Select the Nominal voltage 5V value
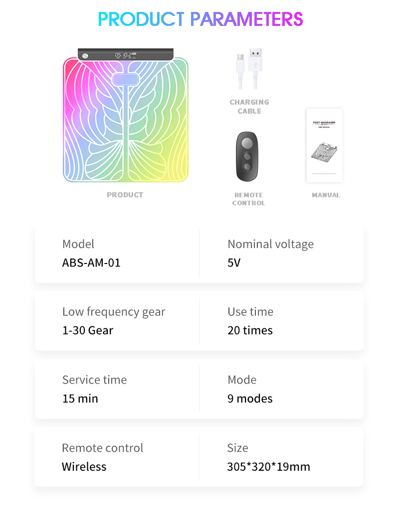 pos(234,263)
